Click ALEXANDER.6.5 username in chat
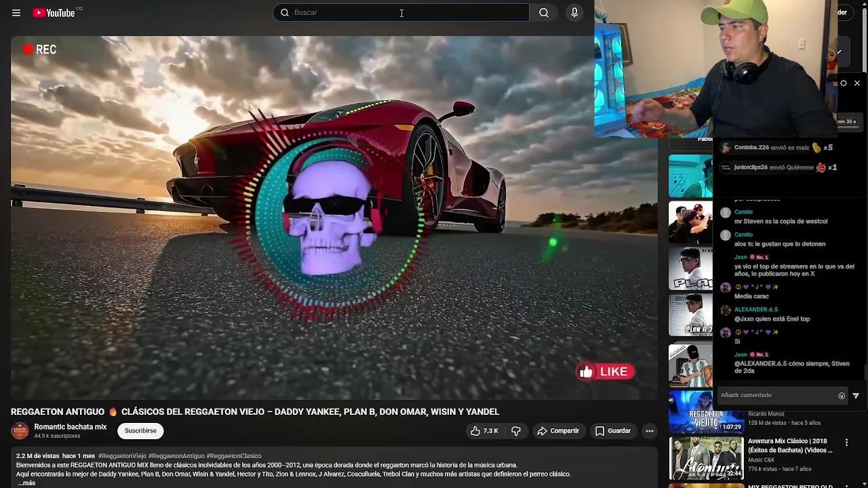Viewport: 868px width, 488px height. click(x=756, y=310)
